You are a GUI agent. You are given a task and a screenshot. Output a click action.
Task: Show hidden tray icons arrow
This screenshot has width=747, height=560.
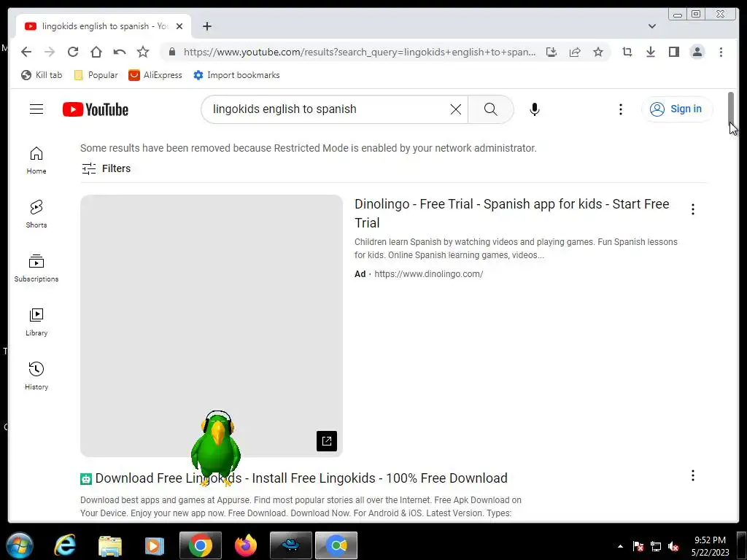620,546
